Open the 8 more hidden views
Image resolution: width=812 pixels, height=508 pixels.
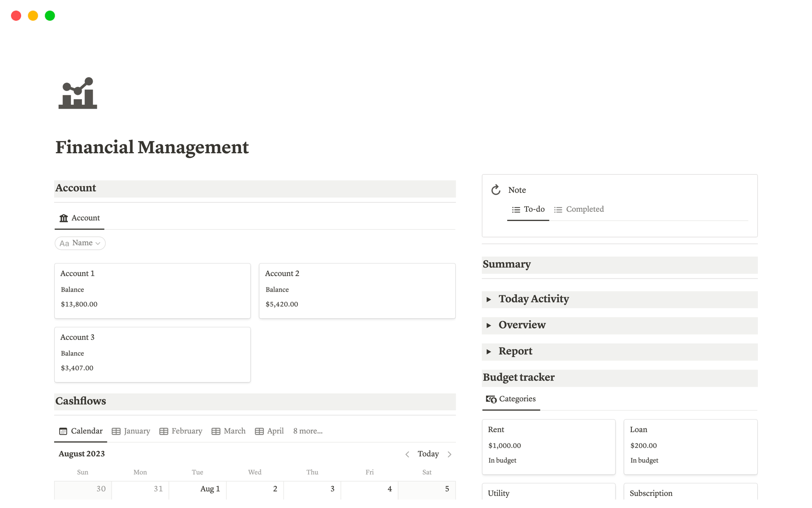(307, 431)
